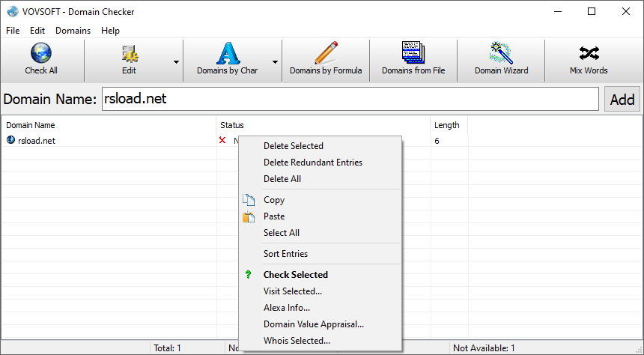
Task: Click Not Available: 1 status entry
Action: 484,348
